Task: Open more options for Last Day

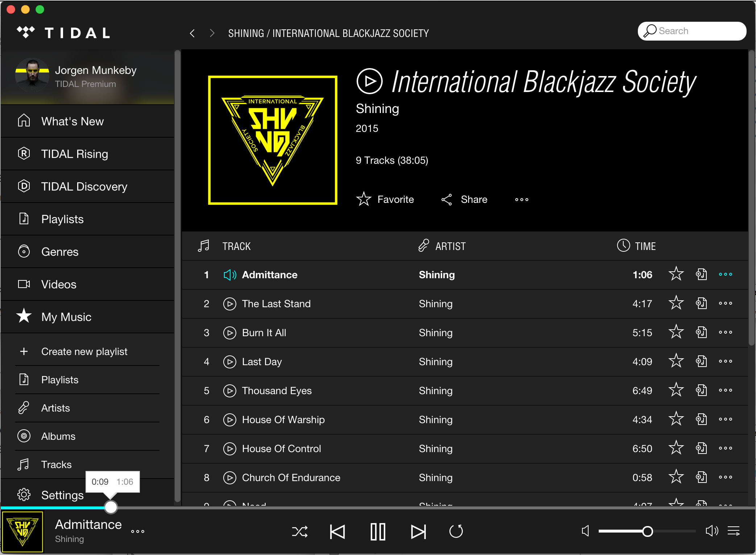Action: click(726, 361)
